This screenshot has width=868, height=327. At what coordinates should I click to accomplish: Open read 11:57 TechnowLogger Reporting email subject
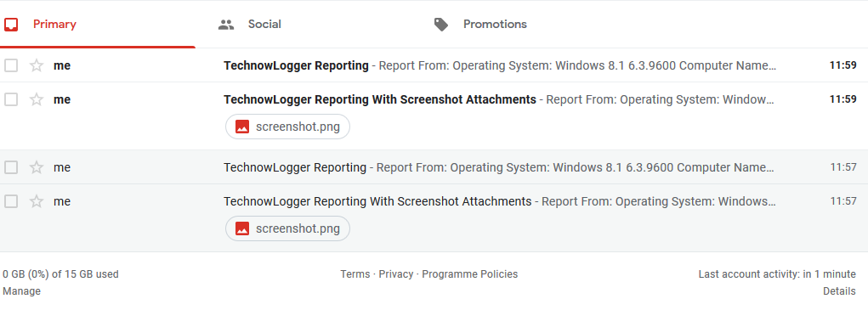(295, 167)
